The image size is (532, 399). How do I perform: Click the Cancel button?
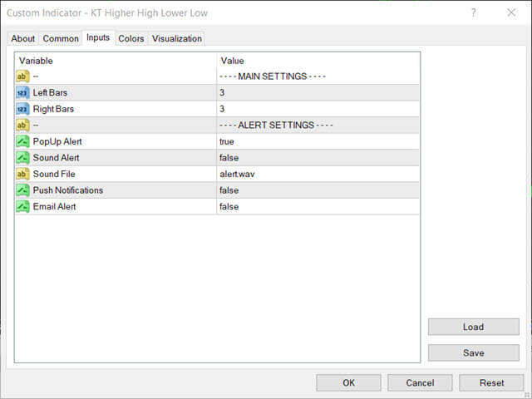pyautogui.click(x=420, y=382)
